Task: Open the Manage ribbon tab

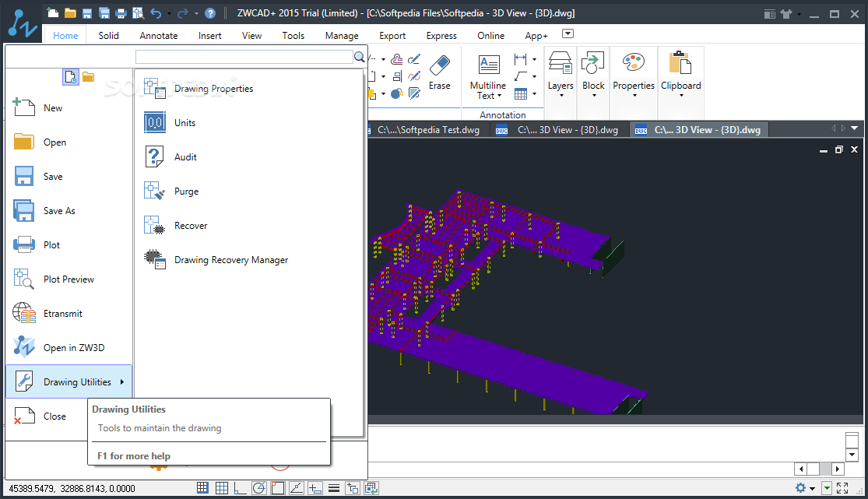Action: (342, 36)
